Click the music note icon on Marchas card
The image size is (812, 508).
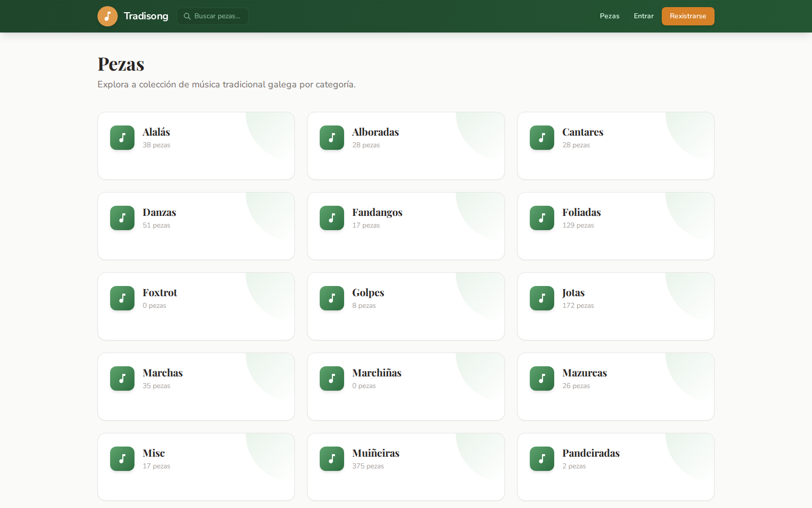(122, 378)
